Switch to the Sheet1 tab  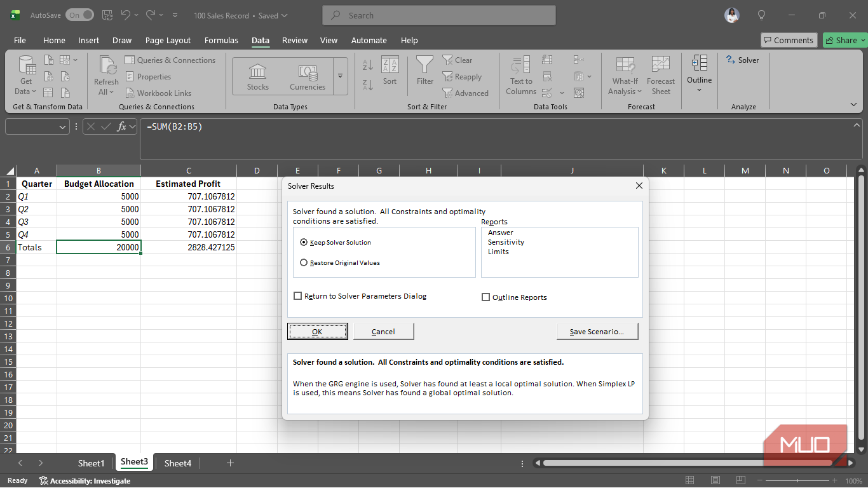pos(91,463)
